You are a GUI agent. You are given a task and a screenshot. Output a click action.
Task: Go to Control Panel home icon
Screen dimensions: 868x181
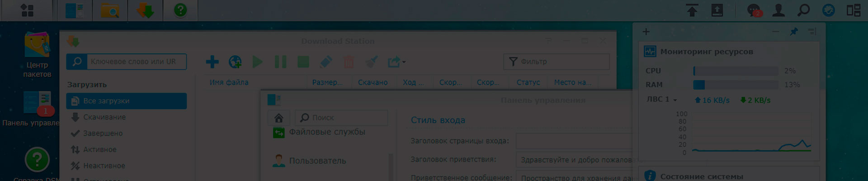(x=278, y=118)
